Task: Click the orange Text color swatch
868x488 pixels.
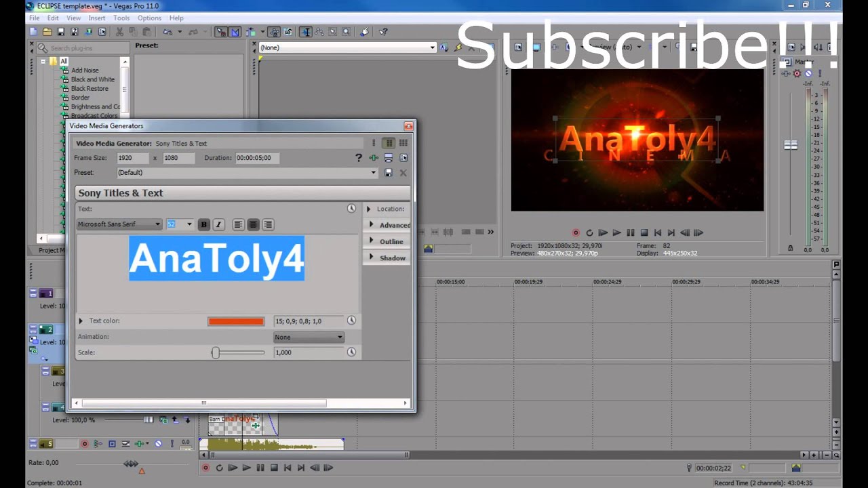Action: click(x=236, y=321)
